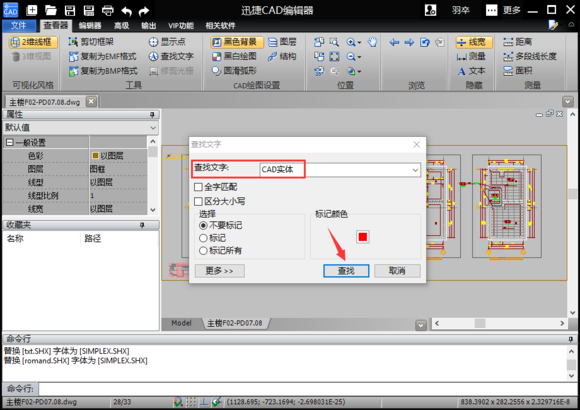Go to next view with right arrow
580x410 pixels.
point(409,42)
